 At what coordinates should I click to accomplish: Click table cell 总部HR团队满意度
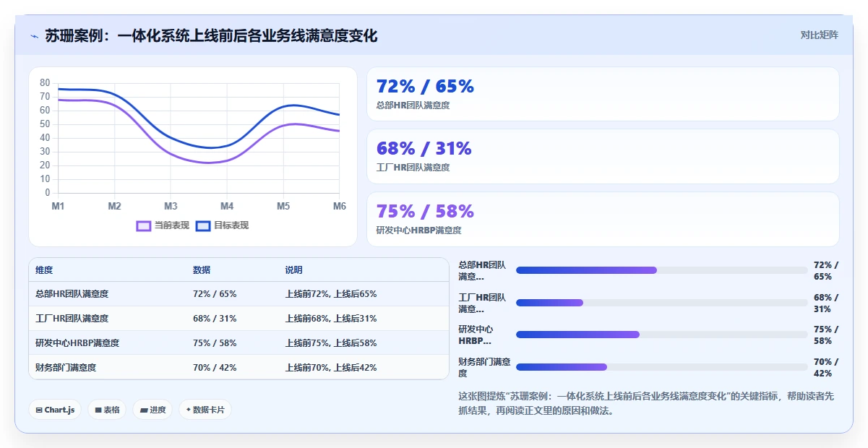72,294
